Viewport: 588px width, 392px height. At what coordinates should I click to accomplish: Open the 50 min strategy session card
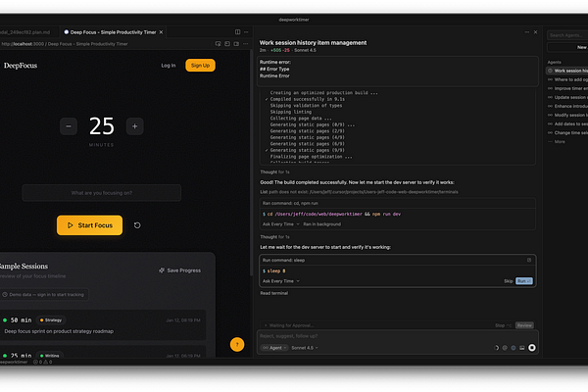click(x=103, y=325)
